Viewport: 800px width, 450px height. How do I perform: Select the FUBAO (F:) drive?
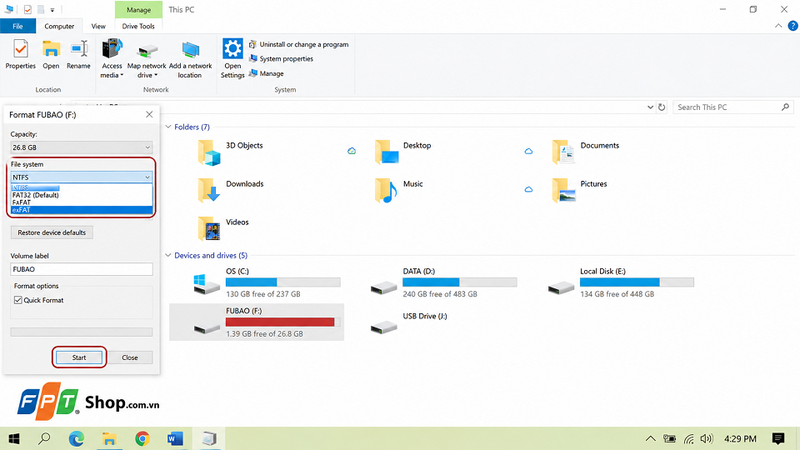click(257, 322)
